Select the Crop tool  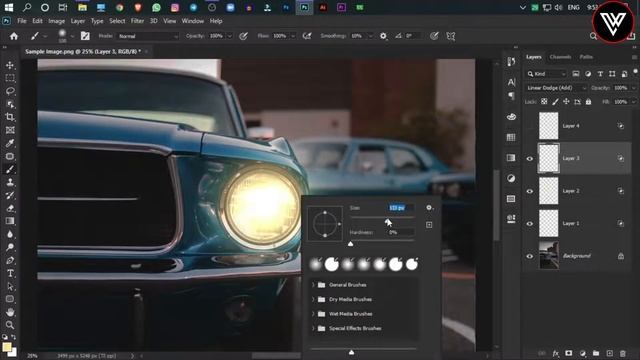pos(10,117)
